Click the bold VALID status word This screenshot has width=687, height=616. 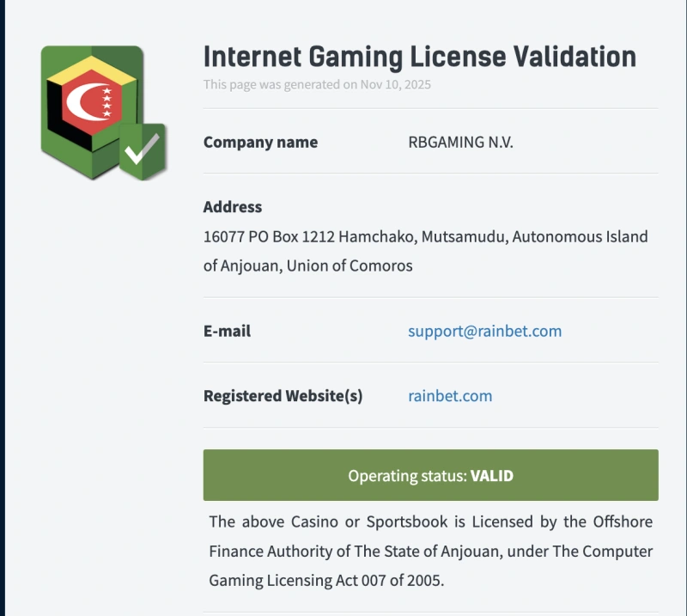(491, 475)
